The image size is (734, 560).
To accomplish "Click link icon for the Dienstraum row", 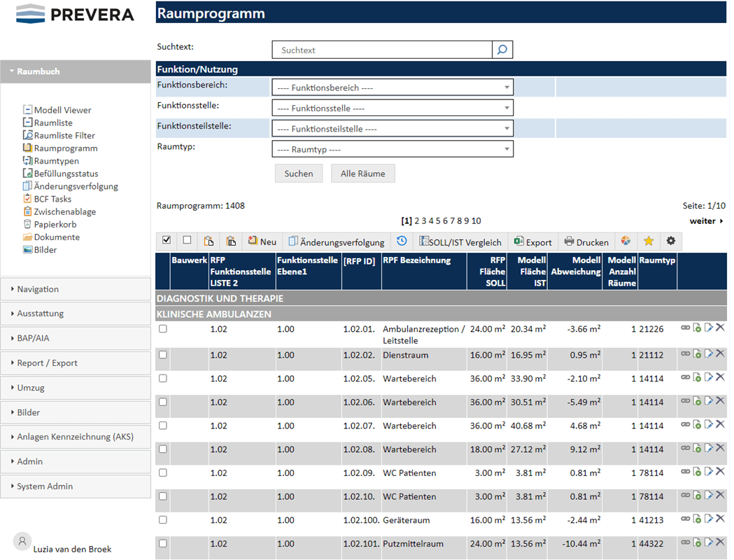I will coord(686,354).
